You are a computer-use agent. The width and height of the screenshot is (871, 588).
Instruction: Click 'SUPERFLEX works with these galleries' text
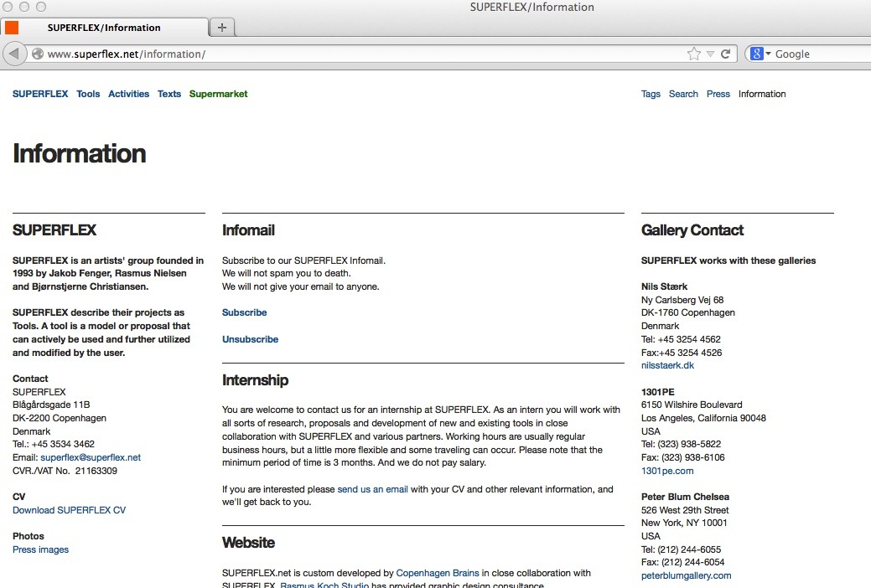728,260
